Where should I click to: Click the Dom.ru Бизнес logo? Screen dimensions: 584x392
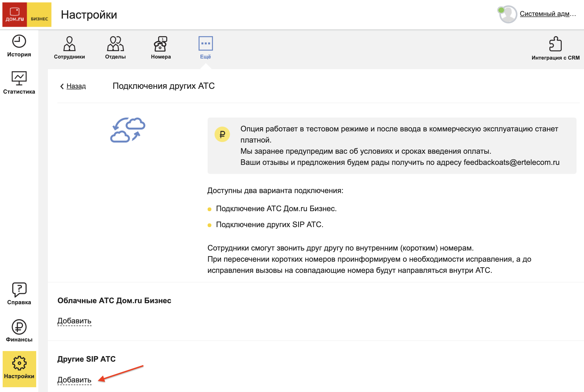pos(27,15)
